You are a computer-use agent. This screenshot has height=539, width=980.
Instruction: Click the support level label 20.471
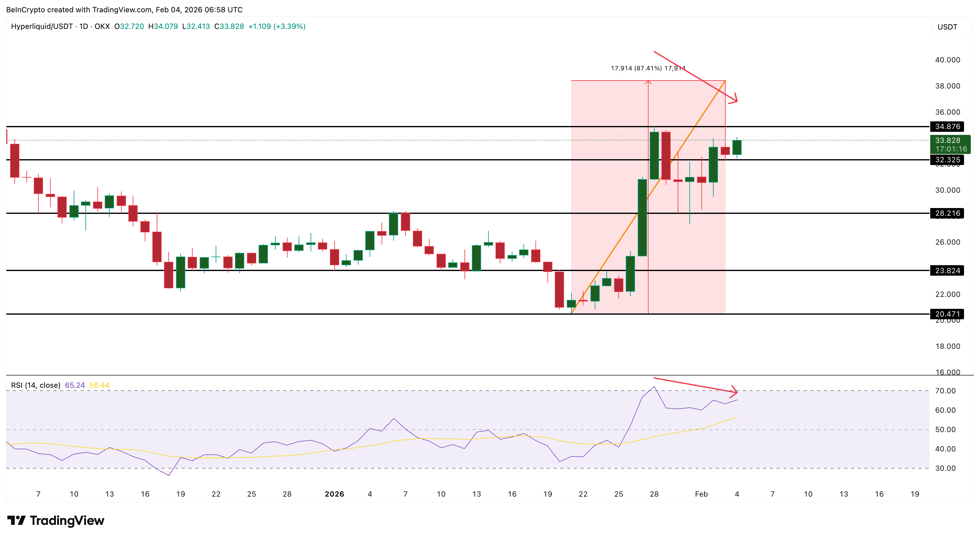tap(948, 314)
